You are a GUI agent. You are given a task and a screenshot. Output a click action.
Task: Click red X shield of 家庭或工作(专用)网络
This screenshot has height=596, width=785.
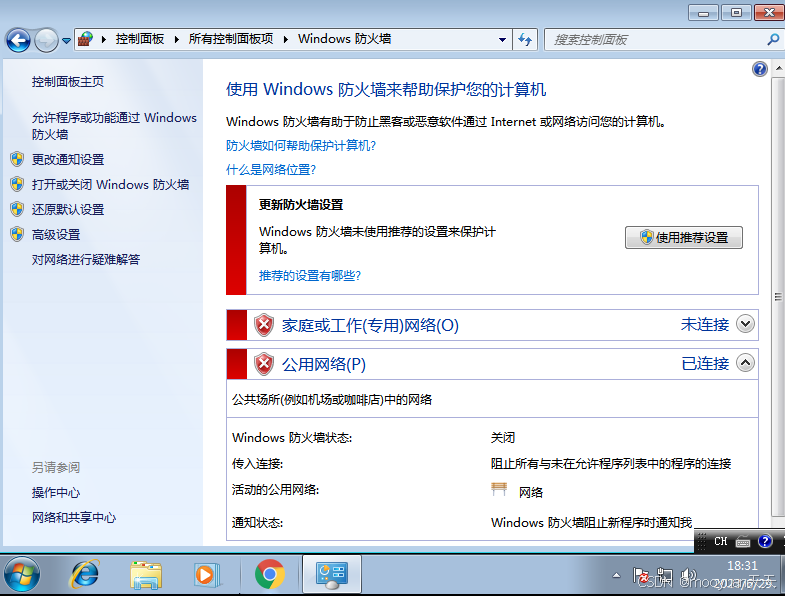pos(264,325)
